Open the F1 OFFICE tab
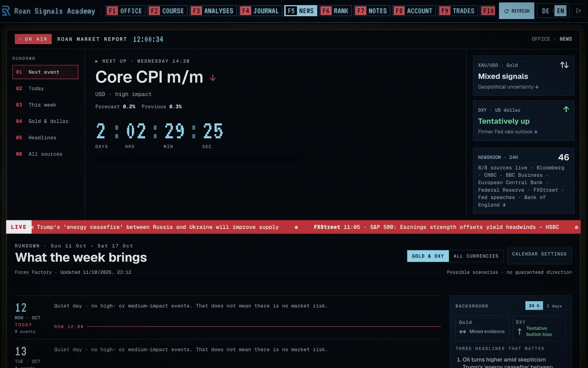Viewport: 588px width, 368px height. pos(125,11)
